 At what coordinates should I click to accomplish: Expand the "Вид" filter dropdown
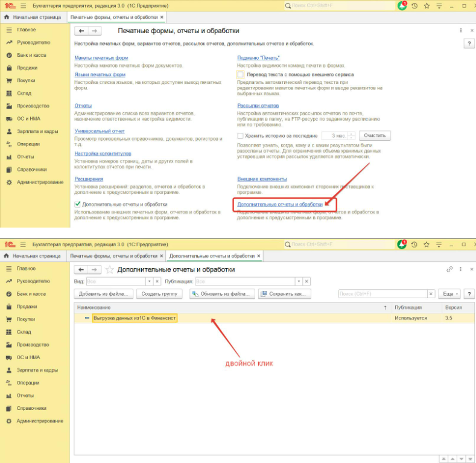tap(148, 281)
